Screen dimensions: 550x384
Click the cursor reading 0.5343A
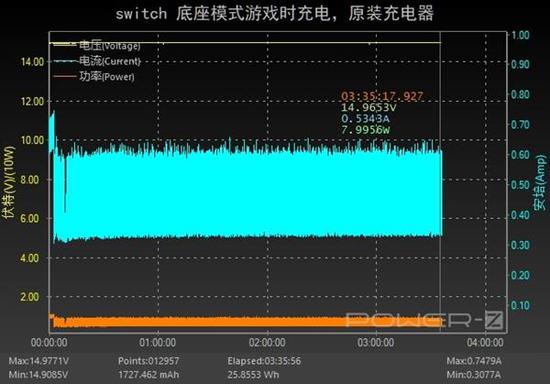[365, 119]
